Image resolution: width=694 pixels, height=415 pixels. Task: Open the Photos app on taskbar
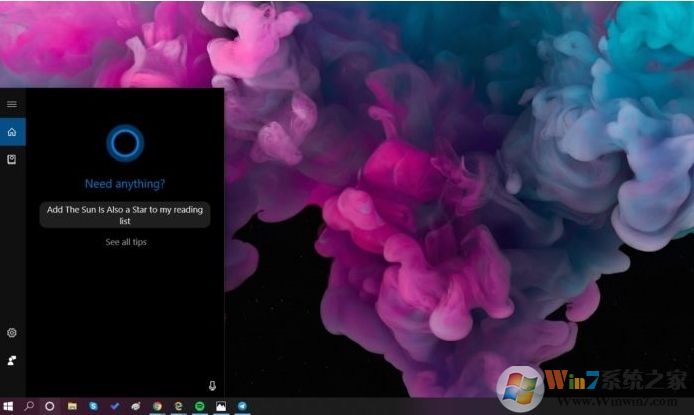221,406
